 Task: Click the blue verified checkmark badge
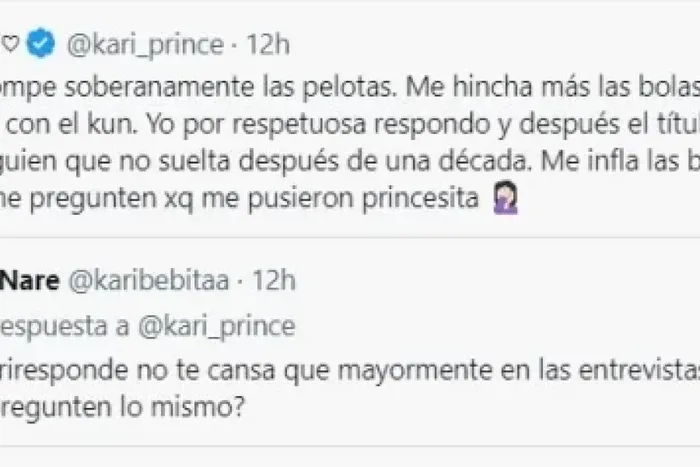[40, 44]
